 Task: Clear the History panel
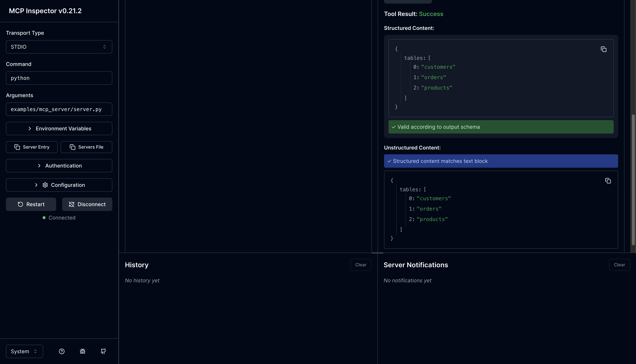(x=361, y=265)
